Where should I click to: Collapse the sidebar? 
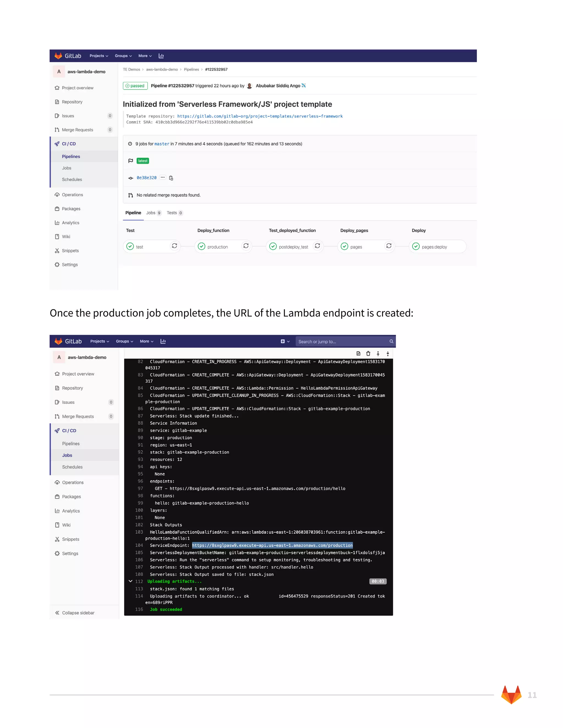point(75,613)
